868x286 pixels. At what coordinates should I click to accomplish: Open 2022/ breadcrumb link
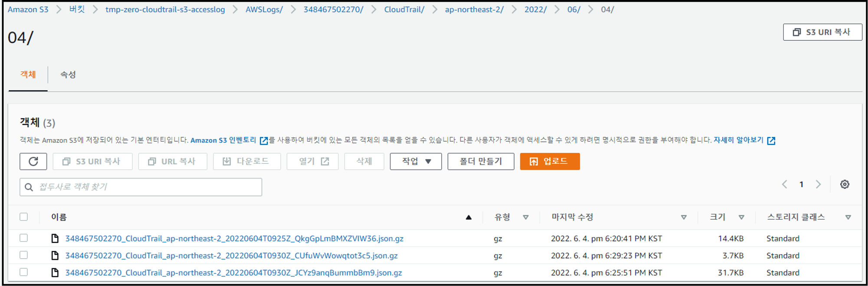536,10
